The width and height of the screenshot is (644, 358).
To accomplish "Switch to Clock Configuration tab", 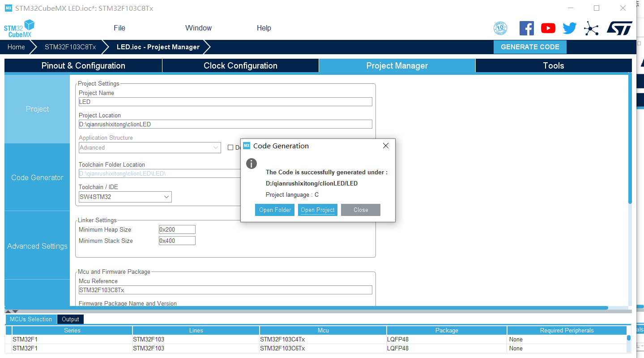I will (240, 65).
